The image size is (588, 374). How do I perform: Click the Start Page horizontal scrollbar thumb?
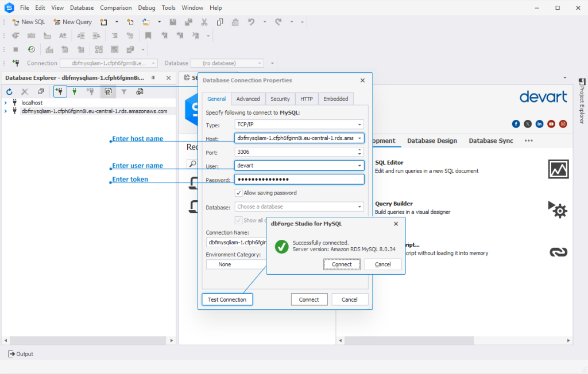(x=409, y=340)
